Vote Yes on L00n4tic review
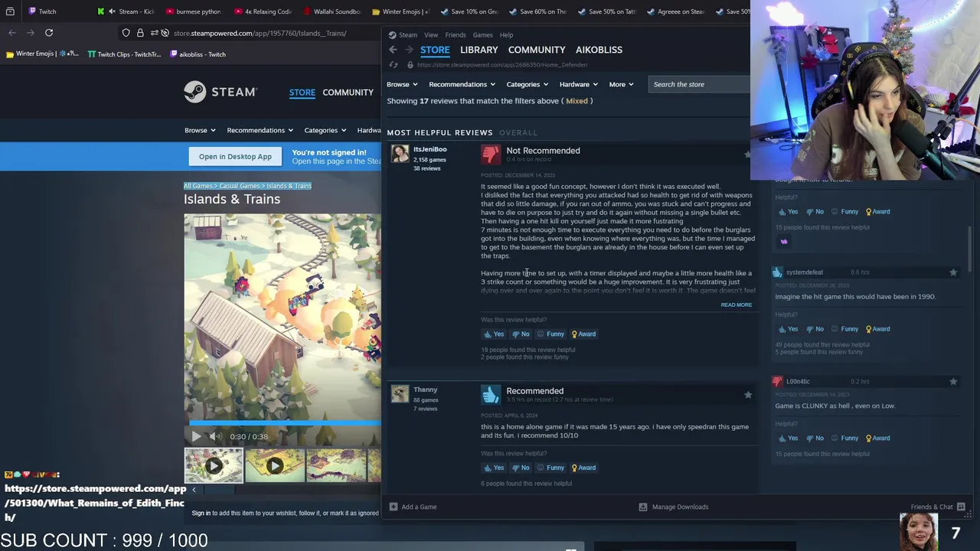Screen dimensions: 980x551 [x=788, y=439]
